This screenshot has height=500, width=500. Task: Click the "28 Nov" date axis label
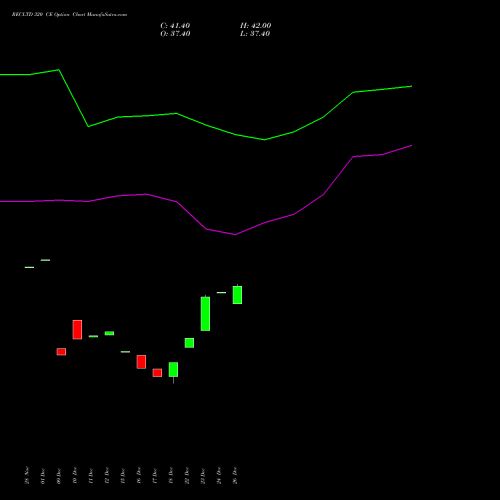27,475
